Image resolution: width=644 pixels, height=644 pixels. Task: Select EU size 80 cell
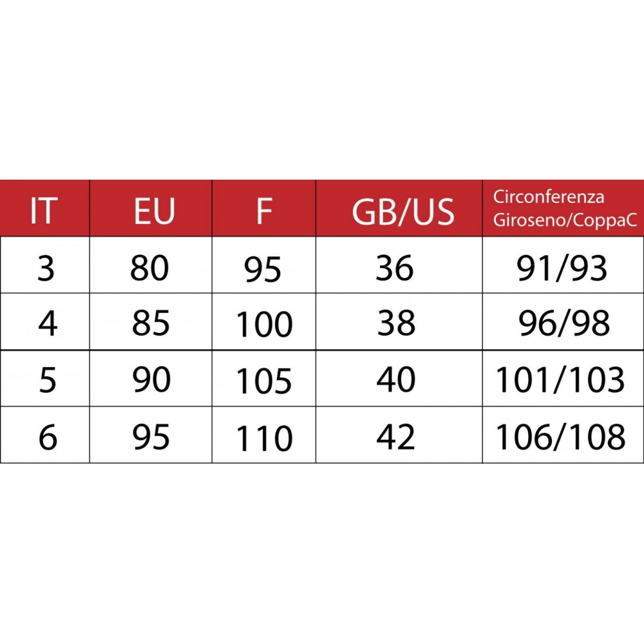pyautogui.click(x=149, y=268)
